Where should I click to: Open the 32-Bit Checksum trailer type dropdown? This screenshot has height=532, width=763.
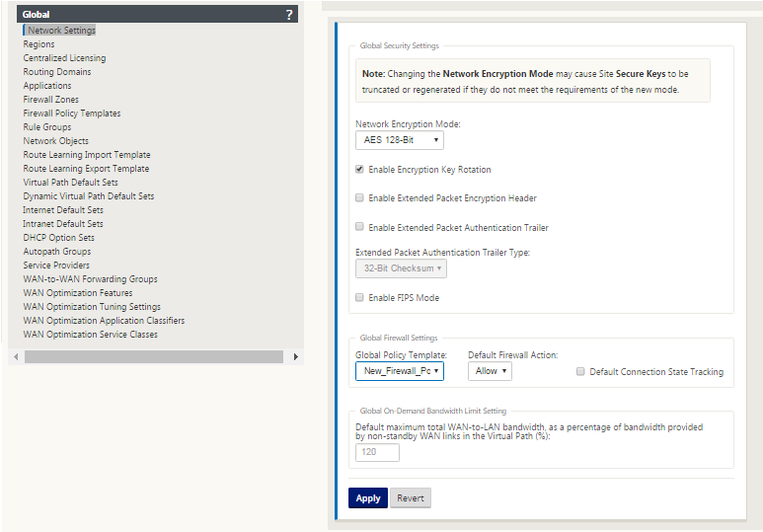click(x=401, y=268)
